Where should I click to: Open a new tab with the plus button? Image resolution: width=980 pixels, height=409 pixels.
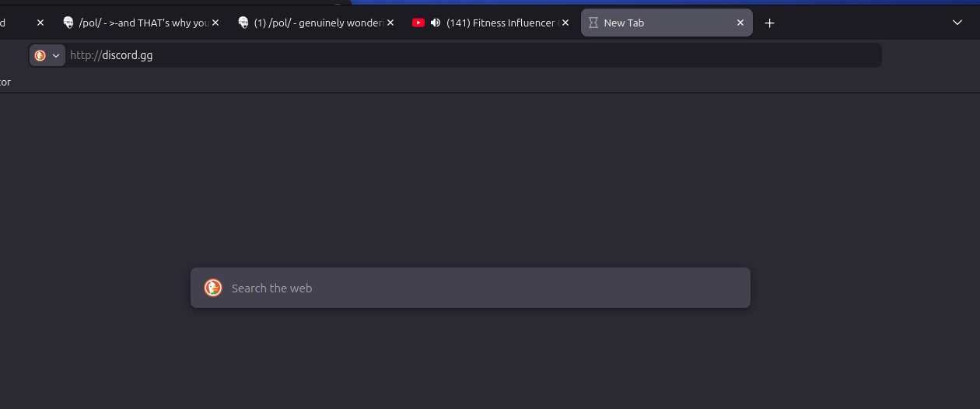click(769, 23)
